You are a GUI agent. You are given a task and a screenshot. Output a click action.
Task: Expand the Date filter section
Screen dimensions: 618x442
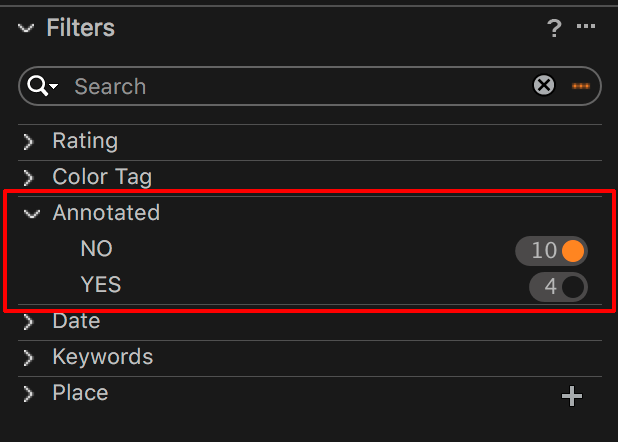pos(28,322)
